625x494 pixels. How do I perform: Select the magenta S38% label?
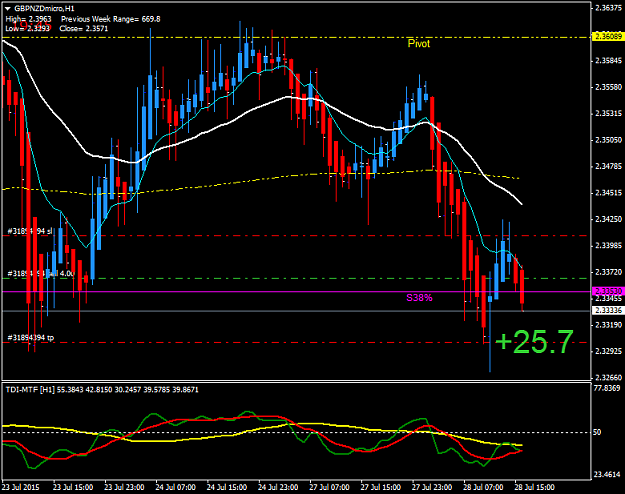click(419, 297)
